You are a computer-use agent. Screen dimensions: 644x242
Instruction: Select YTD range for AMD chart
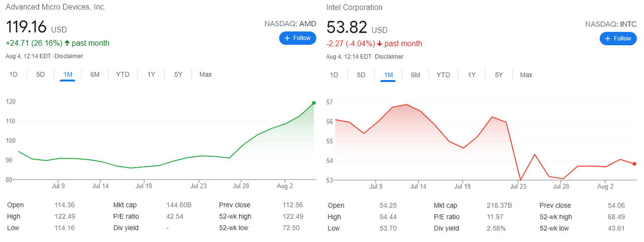[x=123, y=74]
